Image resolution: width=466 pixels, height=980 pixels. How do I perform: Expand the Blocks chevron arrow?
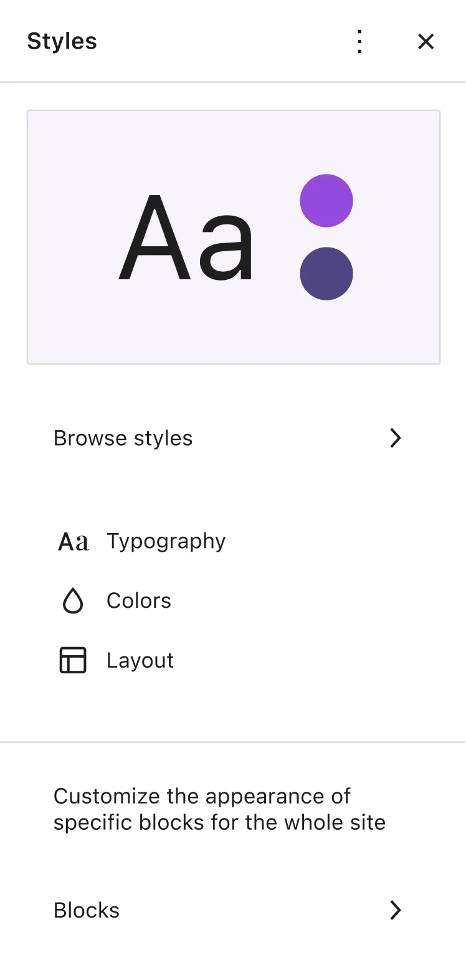(395, 910)
